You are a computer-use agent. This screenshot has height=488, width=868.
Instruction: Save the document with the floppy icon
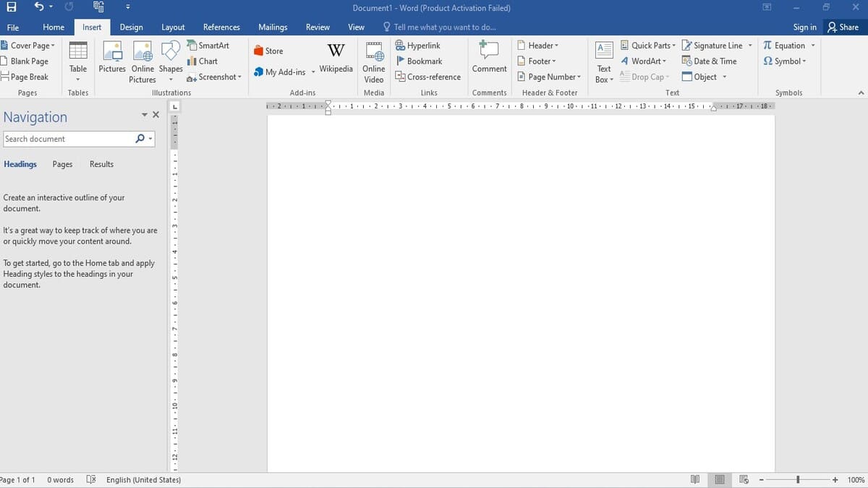(11, 8)
